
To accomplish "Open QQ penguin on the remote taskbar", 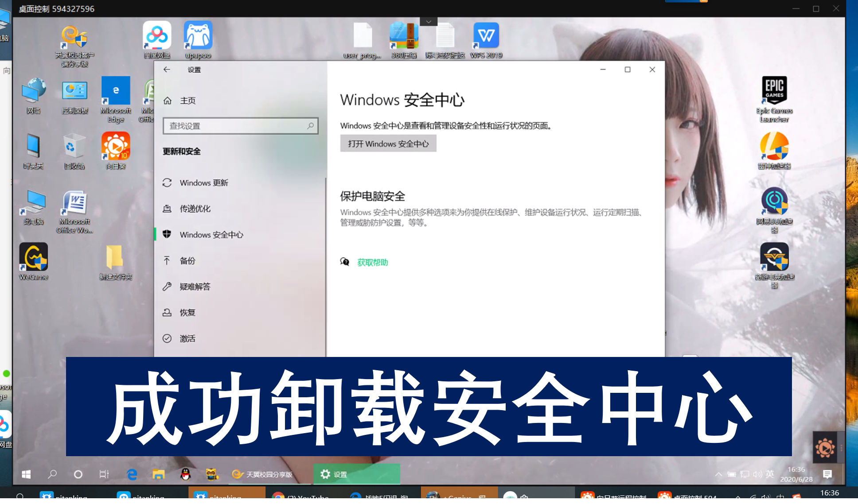I will pyautogui.click(x=186, y=474).
